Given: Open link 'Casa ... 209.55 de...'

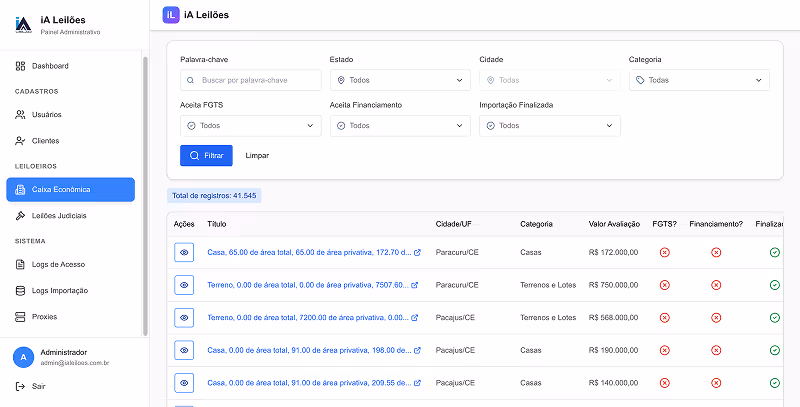Looking at the screenshot, I should 309,383.
